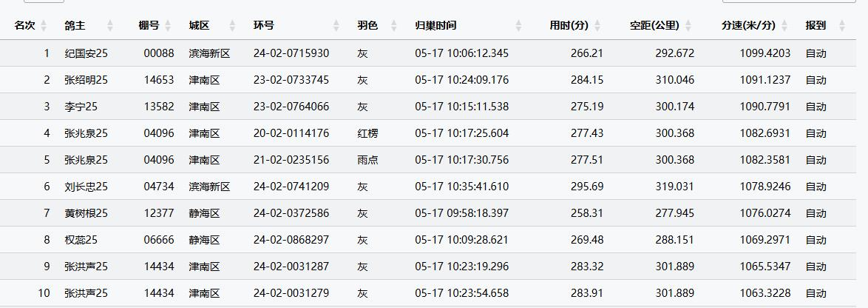
Task: Click sort arrows beside 羽色 header
Action: pos(394,26)
